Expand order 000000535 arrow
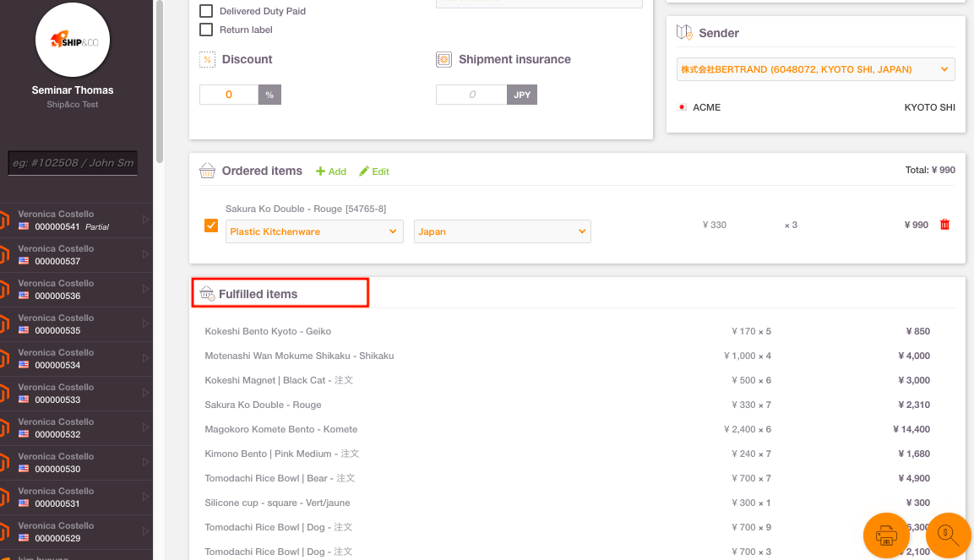 pyautogui.click(x=145, y=323)
